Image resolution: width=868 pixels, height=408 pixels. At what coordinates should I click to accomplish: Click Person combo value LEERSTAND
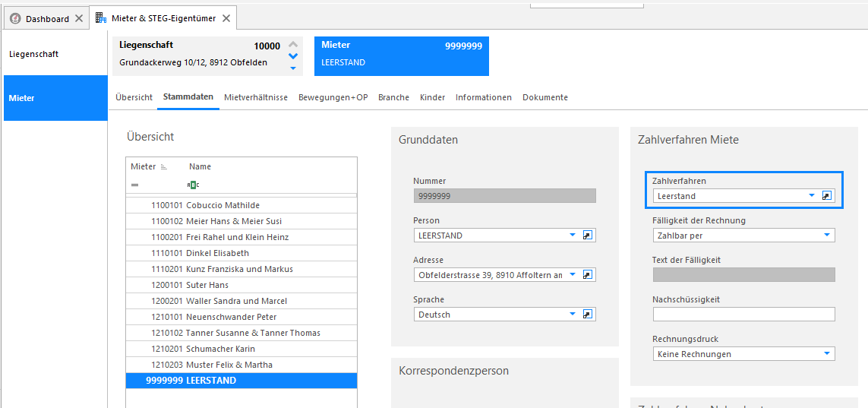(x=440, y=236)
